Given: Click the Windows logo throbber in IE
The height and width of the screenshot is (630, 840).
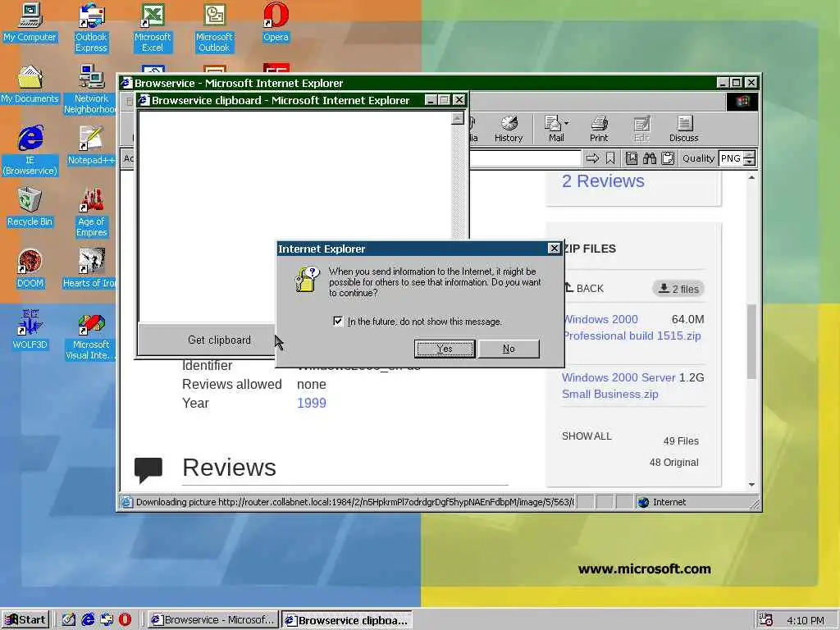Looking at the screenshot, I should (x=742, y=101).
